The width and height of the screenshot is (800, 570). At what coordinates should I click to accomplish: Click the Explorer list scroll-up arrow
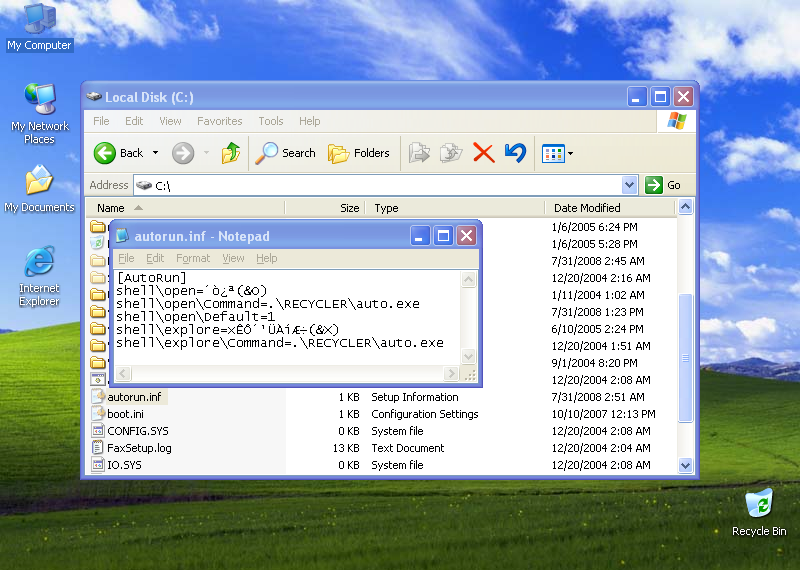coord(685,207)
